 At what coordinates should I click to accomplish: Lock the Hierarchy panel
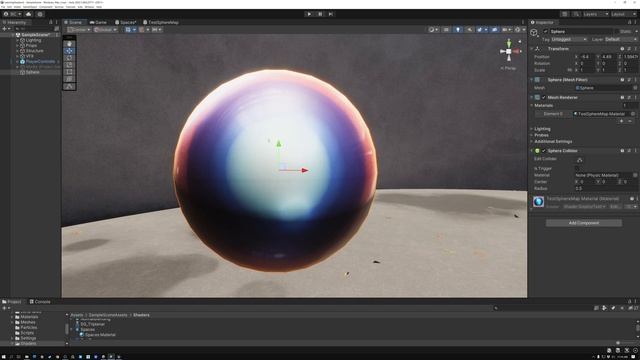[x=51, y=22]
